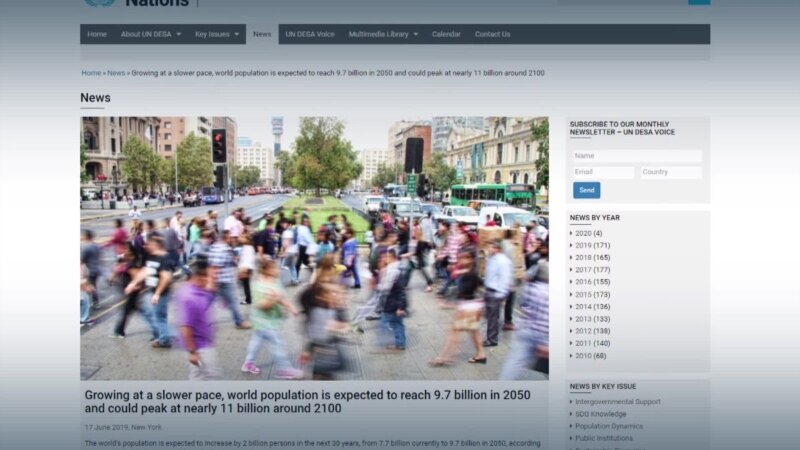Open the About UN DESA dropdown menu
The image size is (800, 450).
point(150,34)
